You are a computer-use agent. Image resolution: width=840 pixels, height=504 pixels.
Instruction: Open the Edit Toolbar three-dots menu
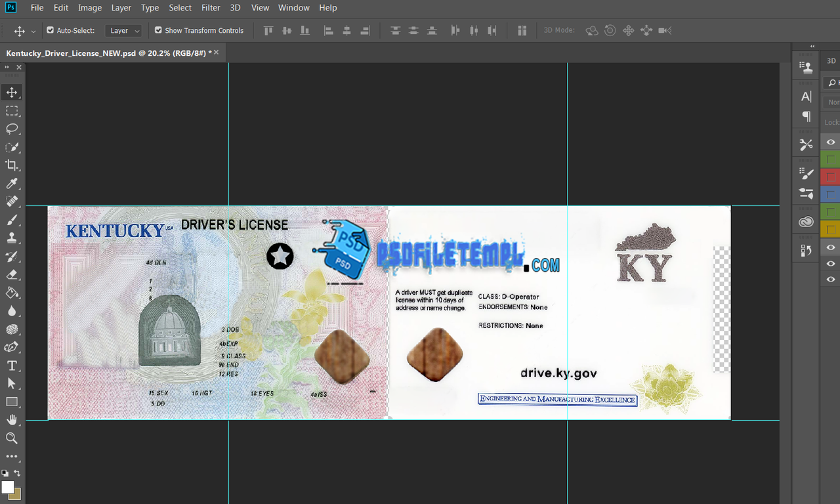pos(12,456)
